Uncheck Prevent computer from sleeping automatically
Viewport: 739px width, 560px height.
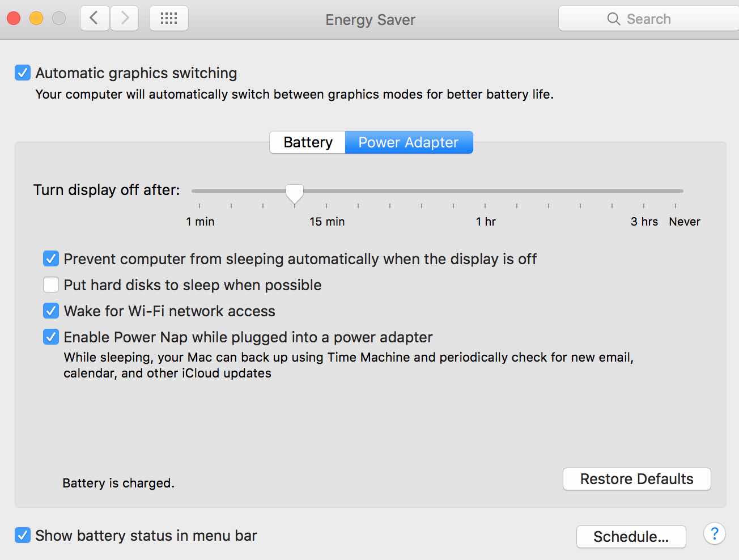coord(51,259)
